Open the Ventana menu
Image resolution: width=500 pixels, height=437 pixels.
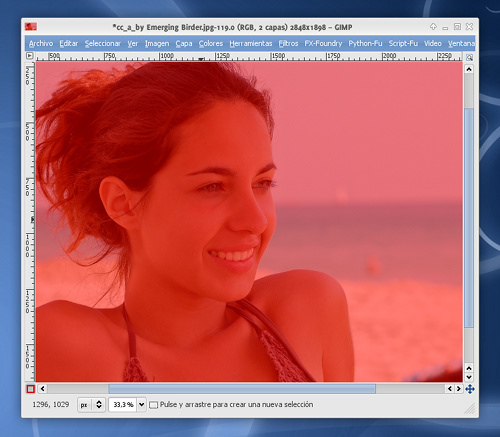click(x=461, y=44)
